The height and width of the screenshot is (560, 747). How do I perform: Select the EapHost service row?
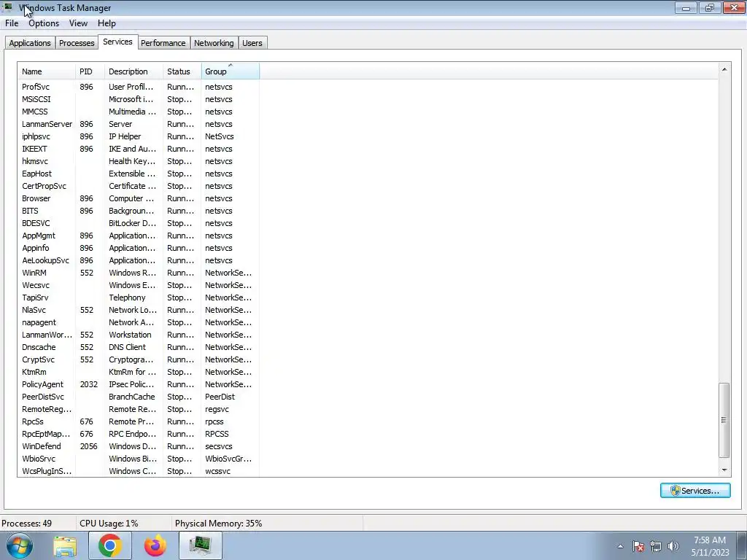(x=139, y=174)
